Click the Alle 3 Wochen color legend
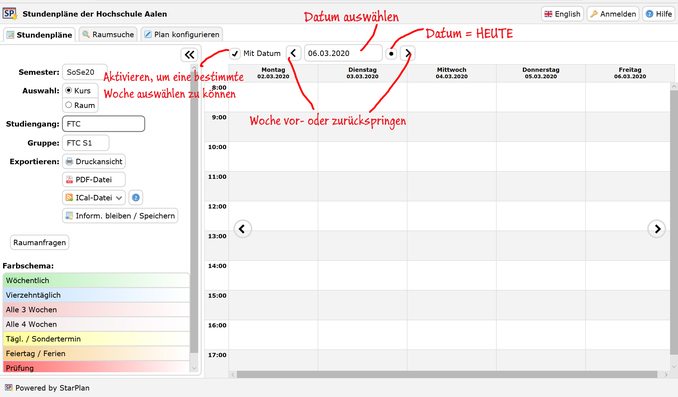The image size is (678, 397). tap(96, 310)
